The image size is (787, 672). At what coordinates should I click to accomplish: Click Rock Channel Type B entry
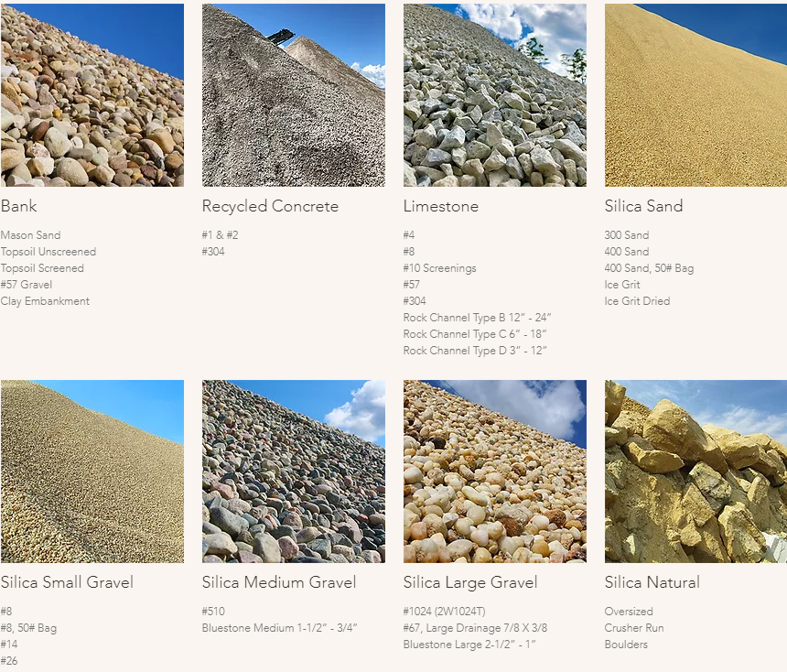(477, 318)
